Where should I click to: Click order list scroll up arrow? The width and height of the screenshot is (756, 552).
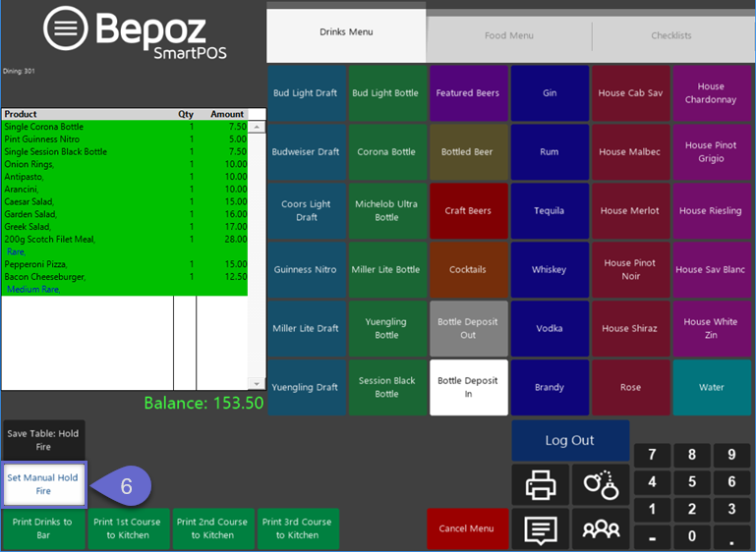point(257,127)
